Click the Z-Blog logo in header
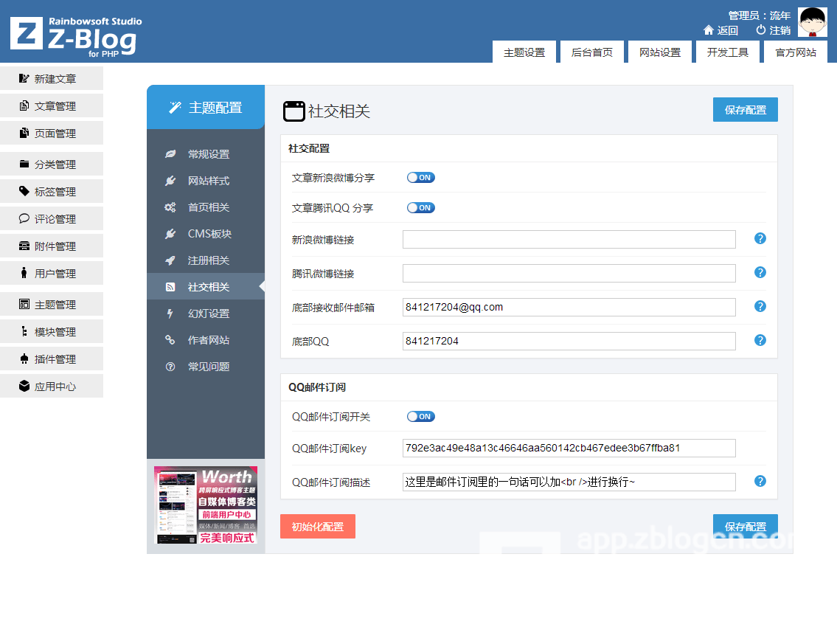 click(74, 35)
